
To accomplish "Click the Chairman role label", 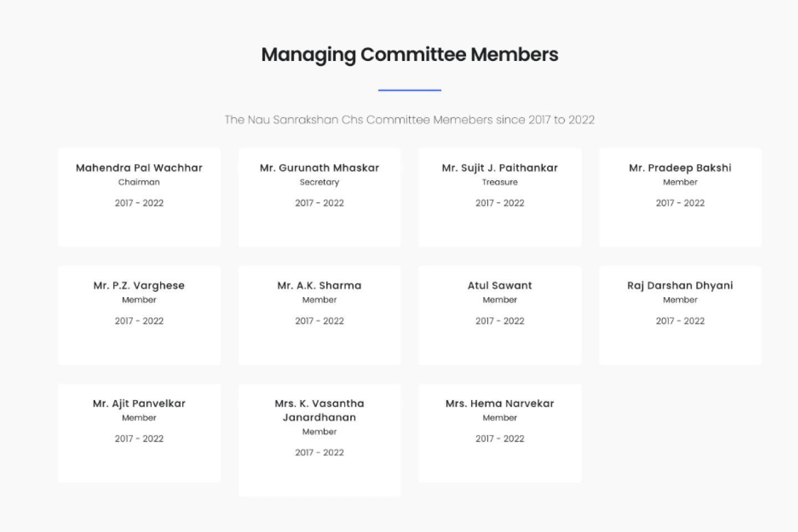I will [x=139, y=182].
